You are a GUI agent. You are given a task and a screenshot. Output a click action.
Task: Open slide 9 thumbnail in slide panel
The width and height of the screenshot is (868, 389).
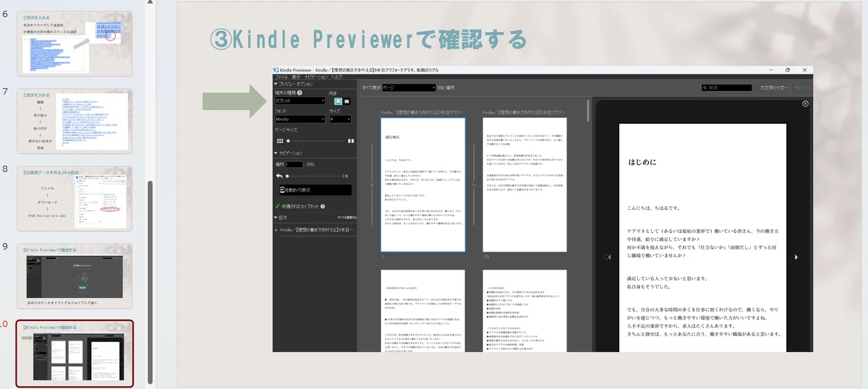pos(75,275)
